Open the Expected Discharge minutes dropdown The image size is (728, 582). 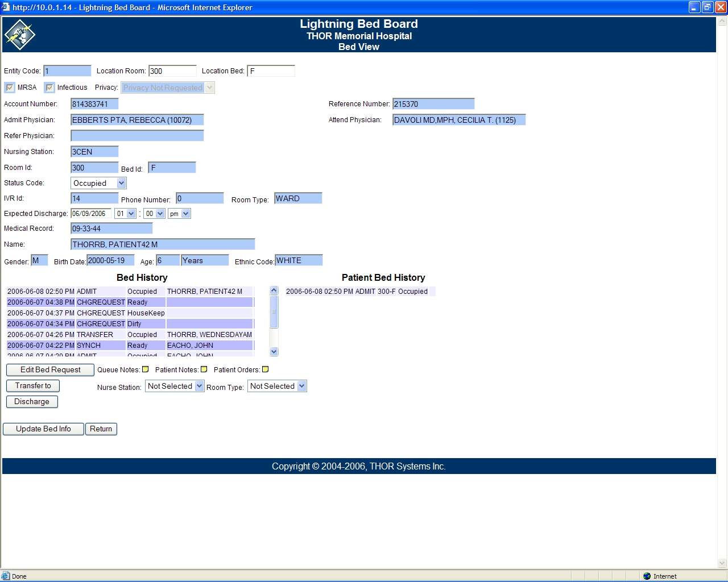154,214
